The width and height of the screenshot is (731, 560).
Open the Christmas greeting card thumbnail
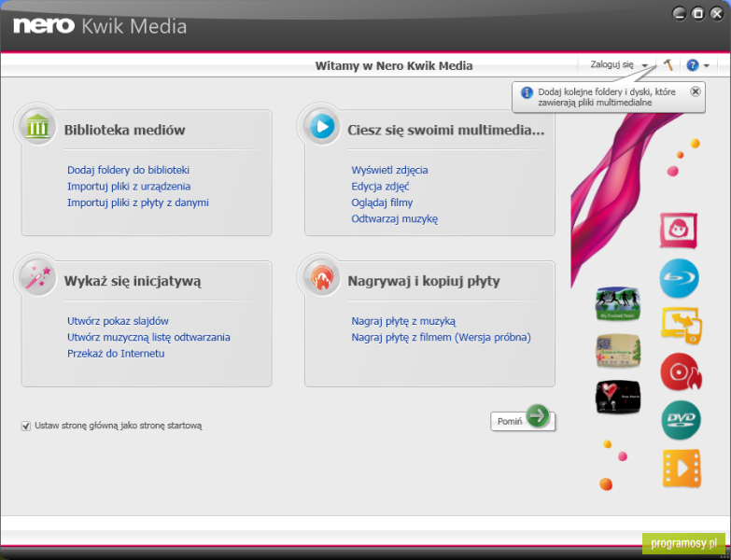pos(618,350)
